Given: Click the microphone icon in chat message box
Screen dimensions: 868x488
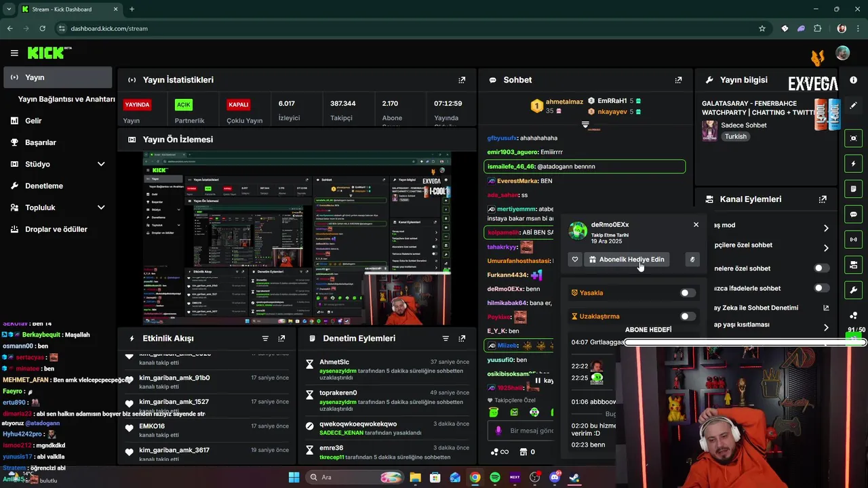Looking at the screenshot, I should tap(498, 430).
